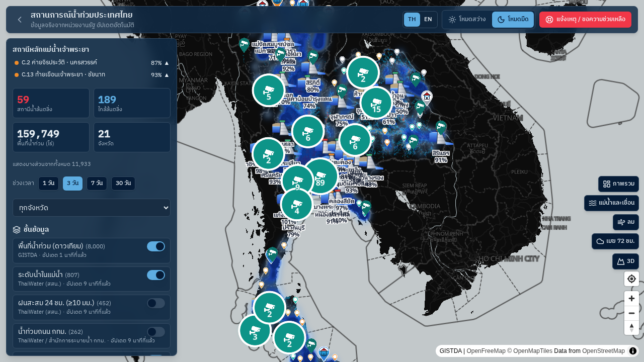Click the back arrow in header

(x=20, y=20)
